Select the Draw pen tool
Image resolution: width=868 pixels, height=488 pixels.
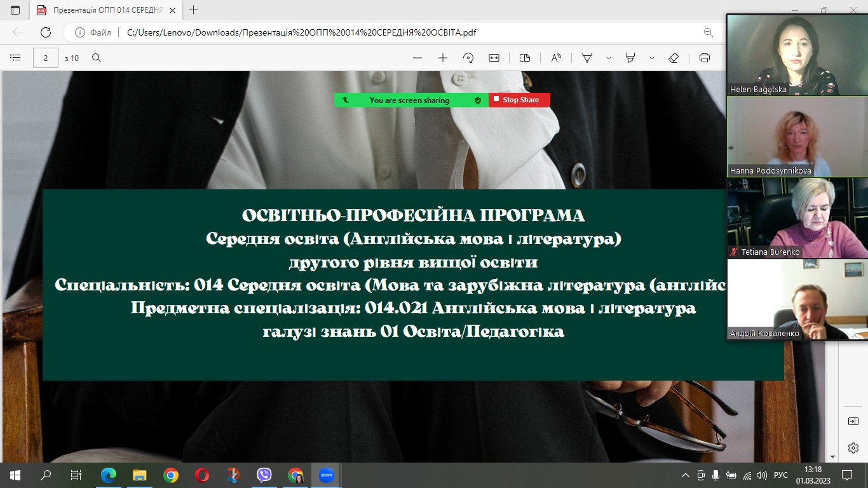click(587, 58)
